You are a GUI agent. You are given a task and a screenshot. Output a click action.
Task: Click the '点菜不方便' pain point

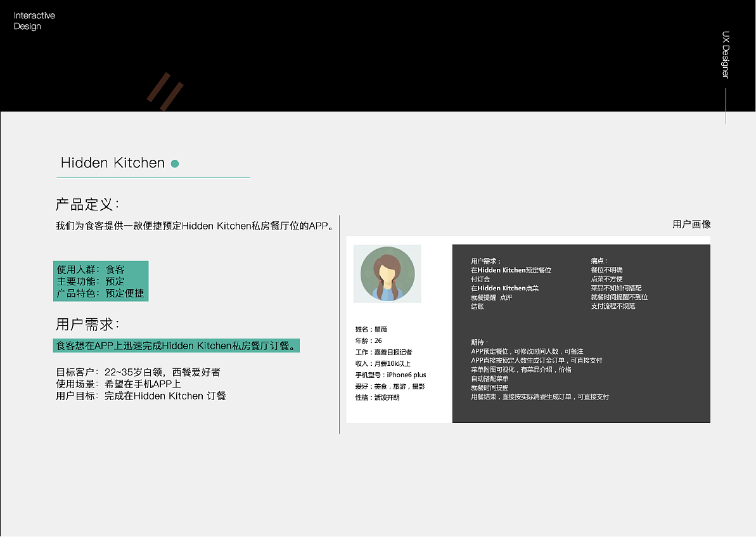[607, 279]
